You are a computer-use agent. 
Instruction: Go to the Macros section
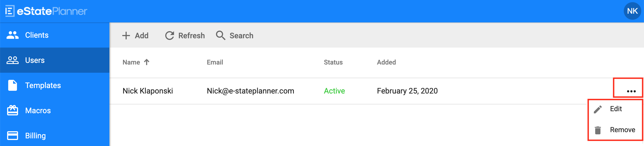click(x=55, y=110)
